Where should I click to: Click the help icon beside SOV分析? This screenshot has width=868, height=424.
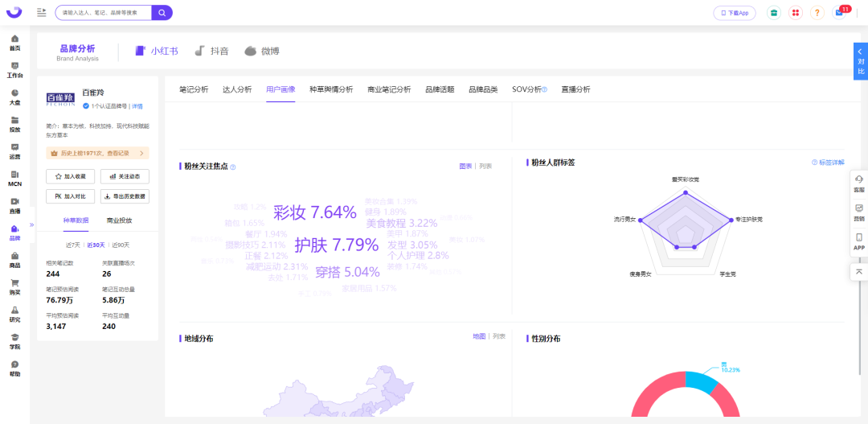[x=545, y=89]
